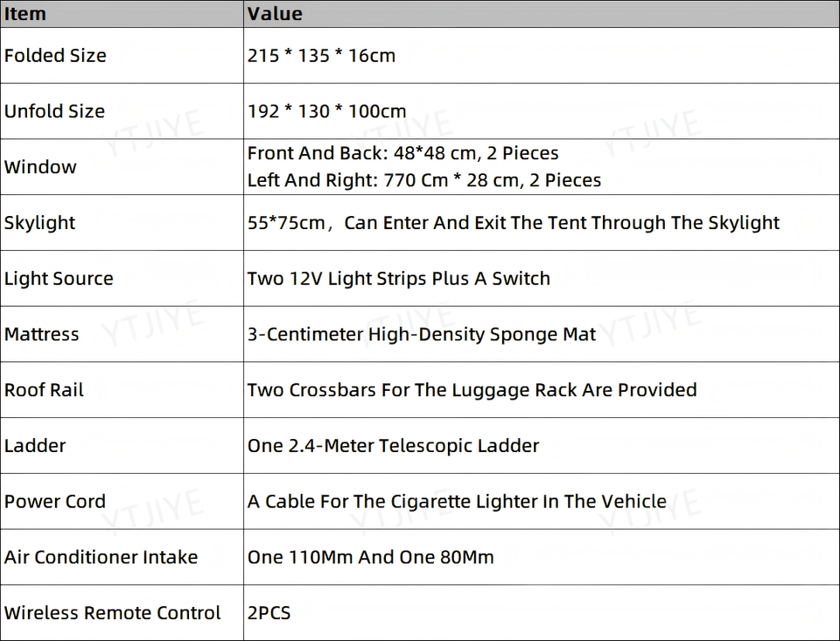
Task: Click the cigarette lighter cable description
Action: [x=457, y=502]
